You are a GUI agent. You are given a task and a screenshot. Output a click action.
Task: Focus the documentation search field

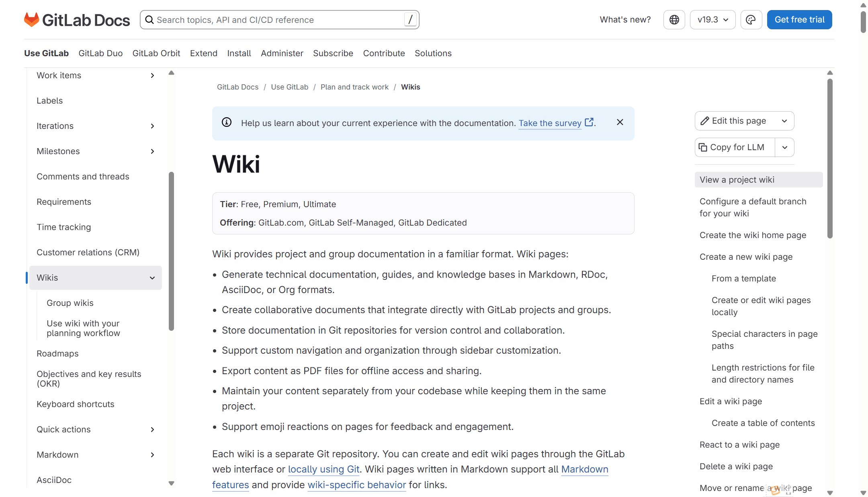coord(280,20)
